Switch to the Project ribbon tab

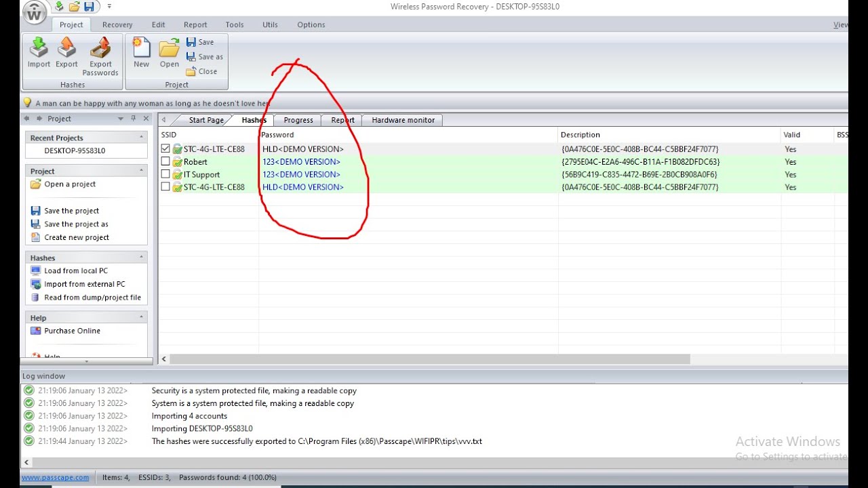71,24
